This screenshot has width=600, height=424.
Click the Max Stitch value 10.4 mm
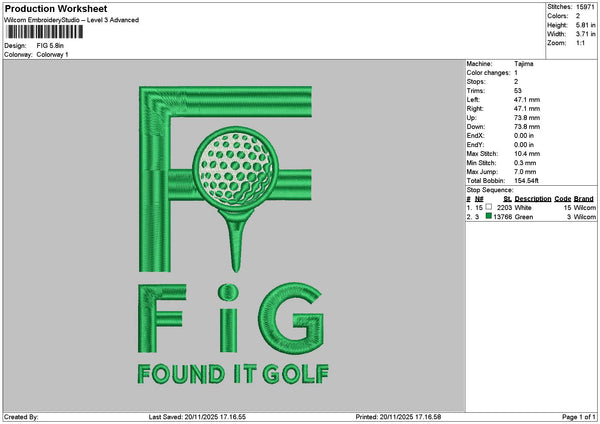click(527, 154)
